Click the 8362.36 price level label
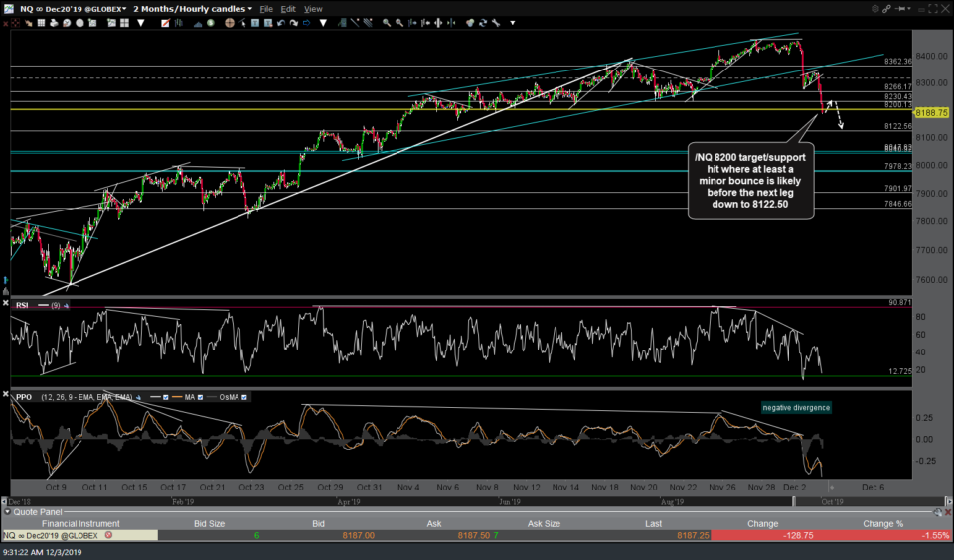The image size is (954, 560). tap(898, 62)
